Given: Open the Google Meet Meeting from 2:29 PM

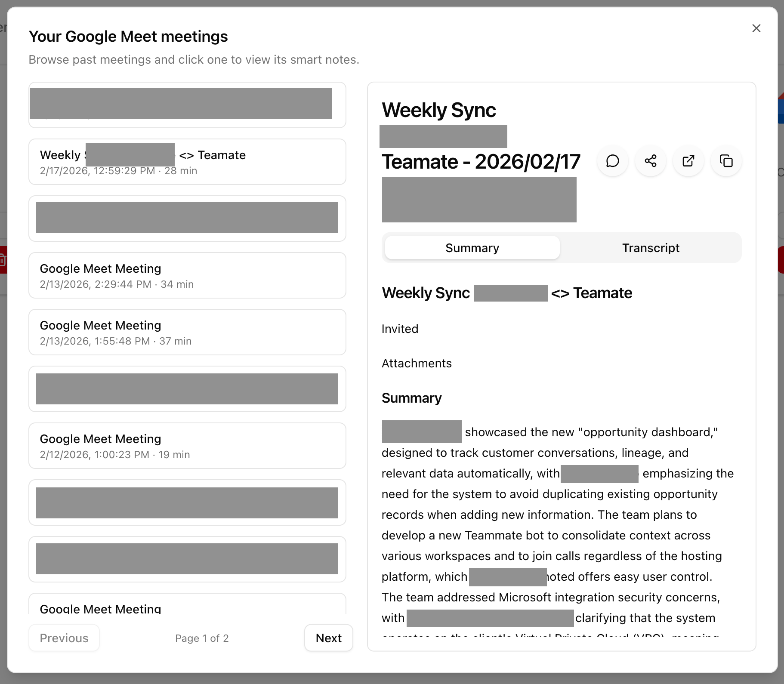Looking at the screenshot, I should pyautogui.click(x=187, y=275).
